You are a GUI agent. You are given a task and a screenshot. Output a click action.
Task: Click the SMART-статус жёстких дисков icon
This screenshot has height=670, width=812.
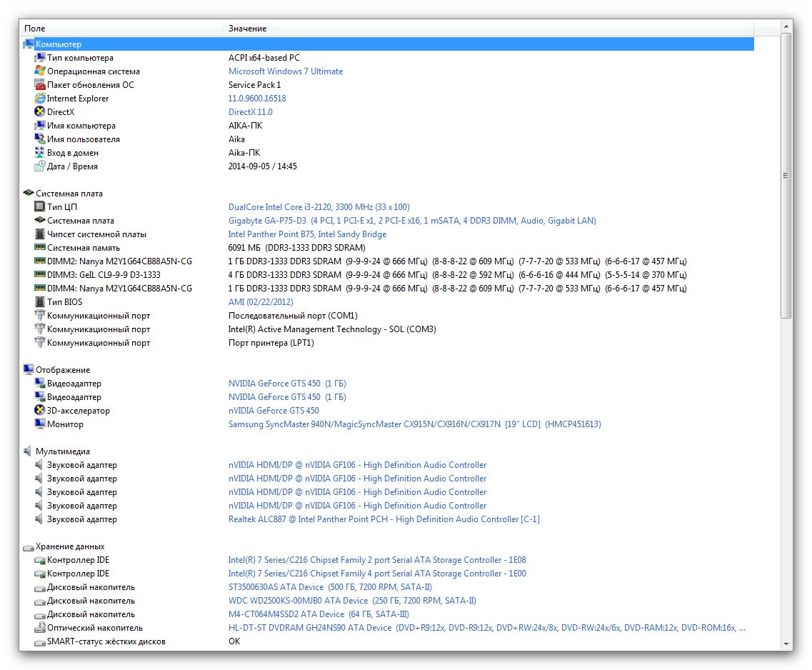pos(40,643)
